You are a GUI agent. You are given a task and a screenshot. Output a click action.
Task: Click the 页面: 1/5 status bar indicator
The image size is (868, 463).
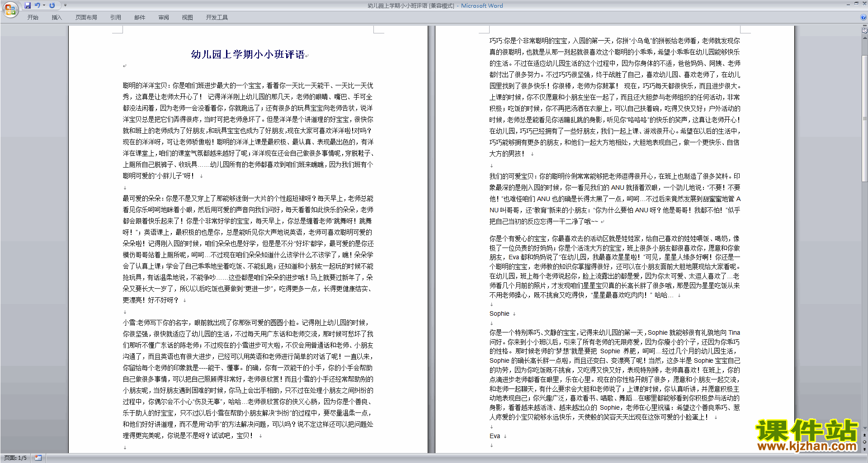(15, 458)
